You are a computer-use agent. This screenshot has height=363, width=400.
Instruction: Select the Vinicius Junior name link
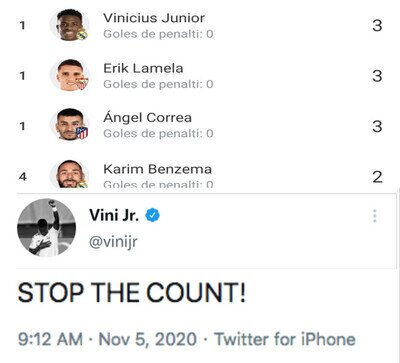[x=154, y=18]
